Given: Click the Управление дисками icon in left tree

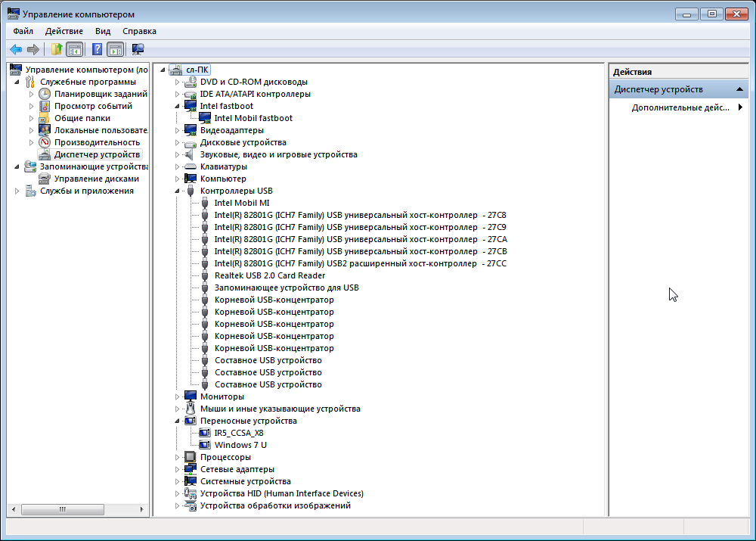Looking at the screenshot, I should click(x=45, y=179).
